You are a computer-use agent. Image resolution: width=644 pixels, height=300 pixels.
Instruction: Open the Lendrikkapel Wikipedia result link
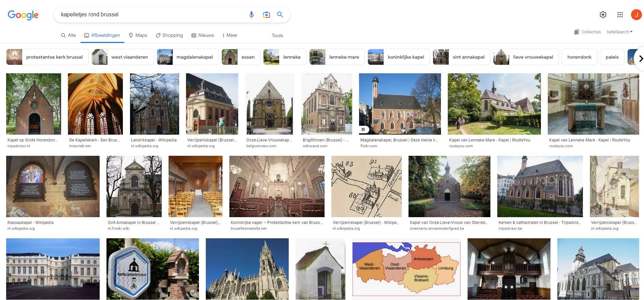click(x=154, y=140)
